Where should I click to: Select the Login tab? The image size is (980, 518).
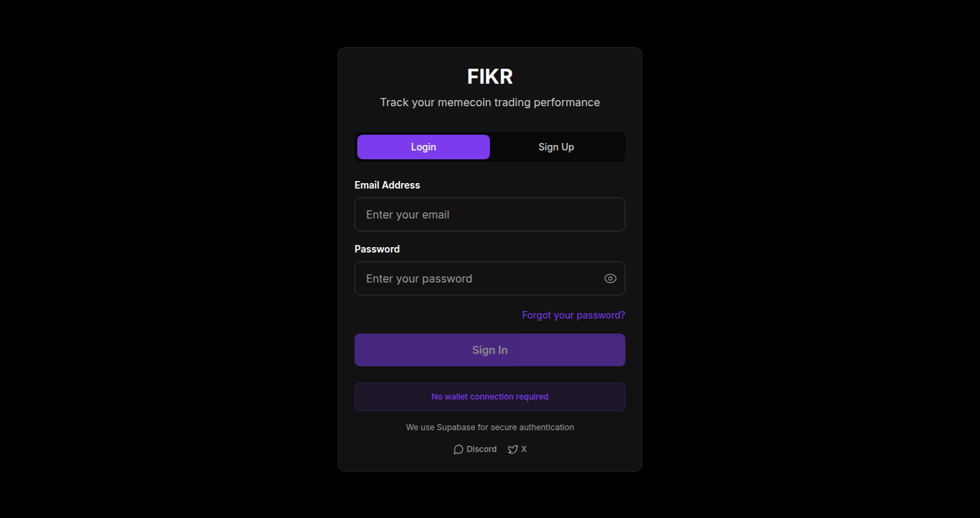coord(423,147)
